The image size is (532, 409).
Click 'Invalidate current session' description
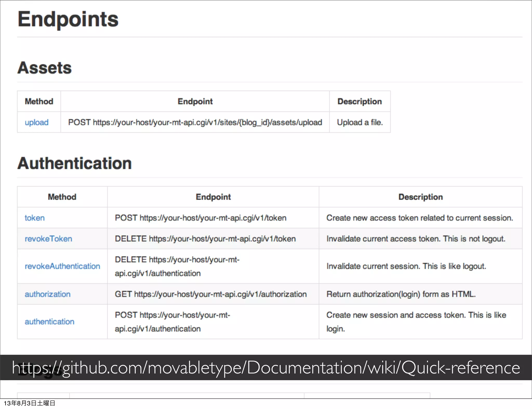406,266
